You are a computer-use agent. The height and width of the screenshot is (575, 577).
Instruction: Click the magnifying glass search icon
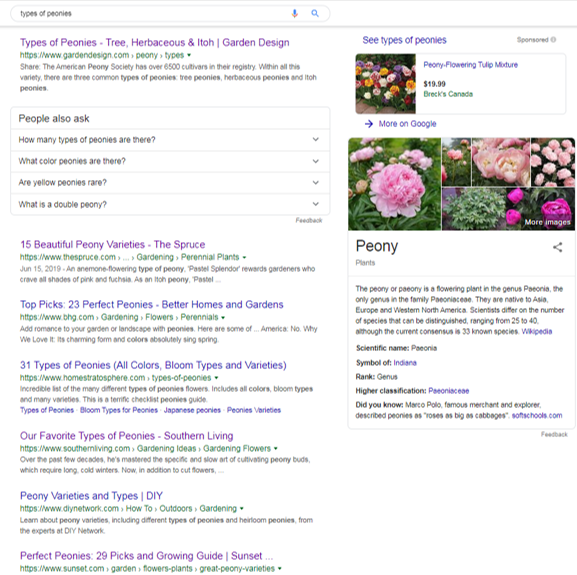pyautogui.click(x=315, y=14)
